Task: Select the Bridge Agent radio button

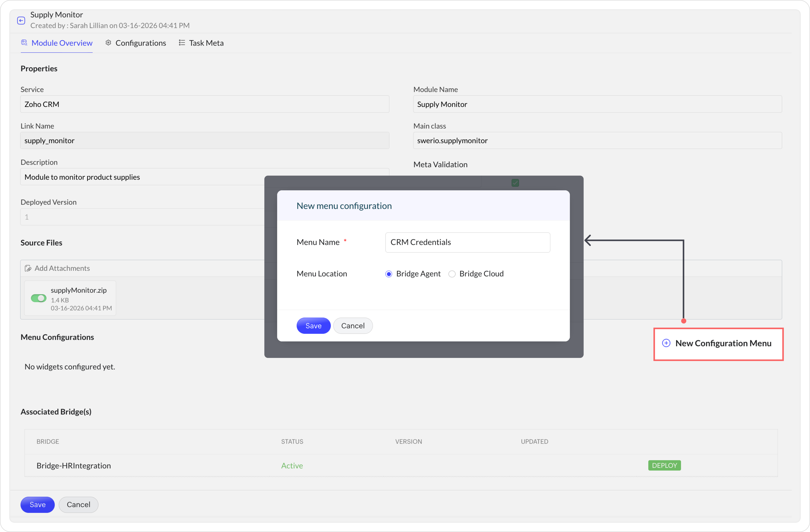Action: 388,274
